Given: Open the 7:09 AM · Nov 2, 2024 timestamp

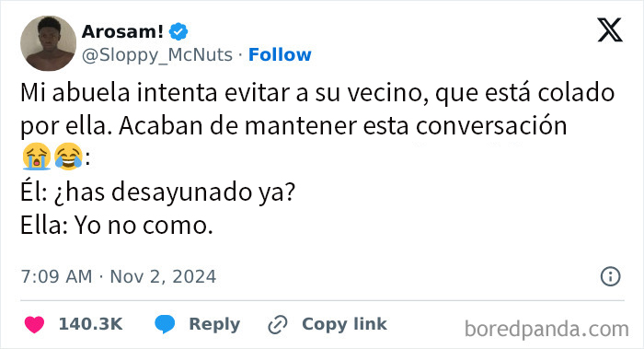Looking at the screenshot, I should 119,276.
